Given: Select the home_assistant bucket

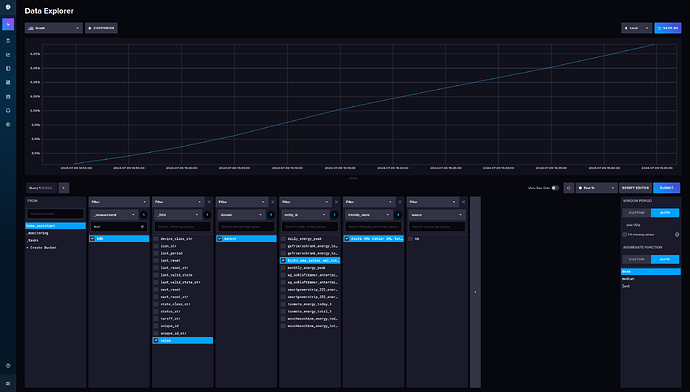Looking at the screenshot, I should 55,226.
